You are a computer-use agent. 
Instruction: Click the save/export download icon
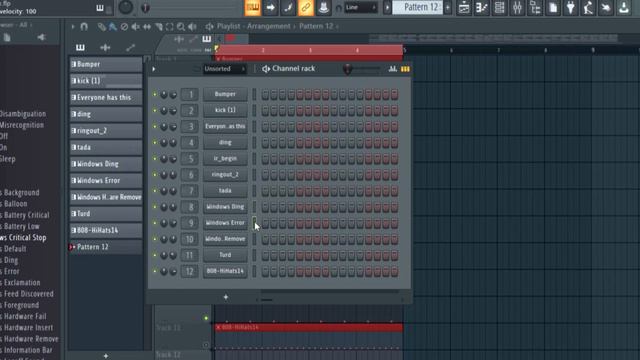tap(624, 7)
